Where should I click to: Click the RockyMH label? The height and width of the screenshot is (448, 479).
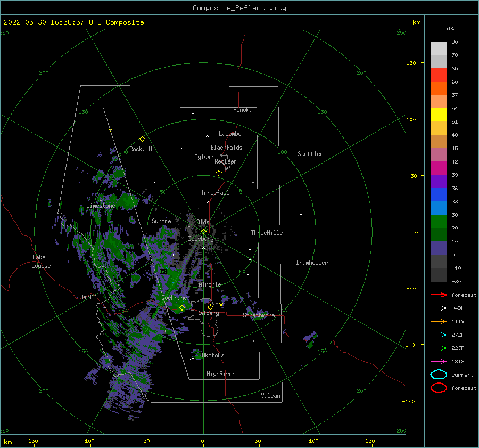141,149
